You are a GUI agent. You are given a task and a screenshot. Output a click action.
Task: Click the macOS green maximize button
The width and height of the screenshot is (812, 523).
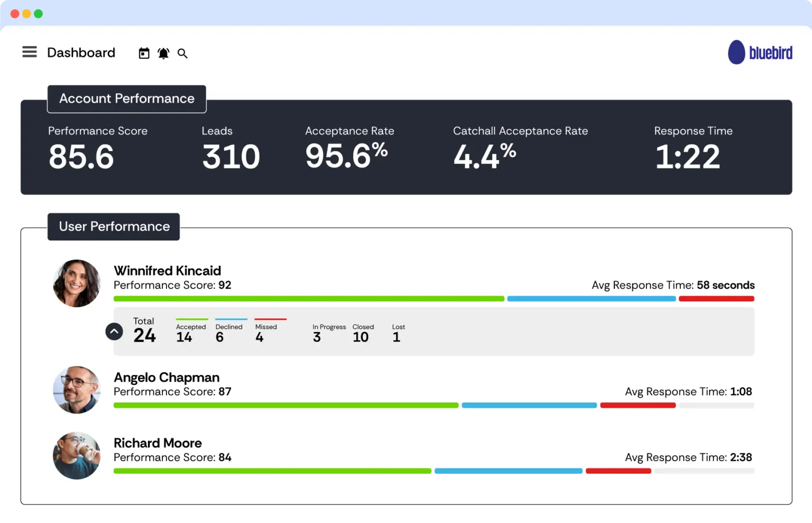39,14
